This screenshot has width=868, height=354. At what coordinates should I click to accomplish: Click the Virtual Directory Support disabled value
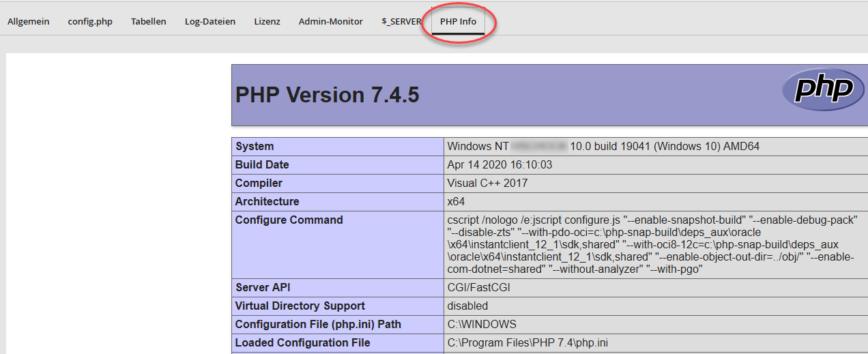coord(467,306)
